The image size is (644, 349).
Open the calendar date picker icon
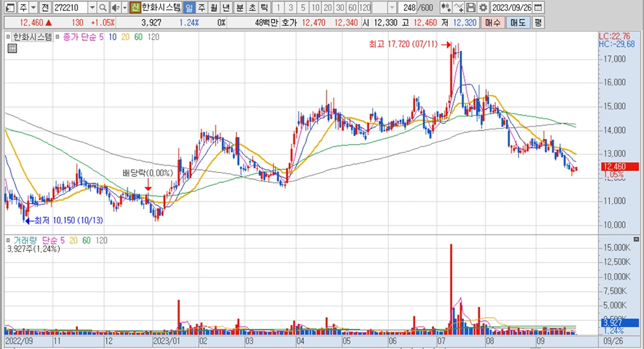click(x=538, y=8)
